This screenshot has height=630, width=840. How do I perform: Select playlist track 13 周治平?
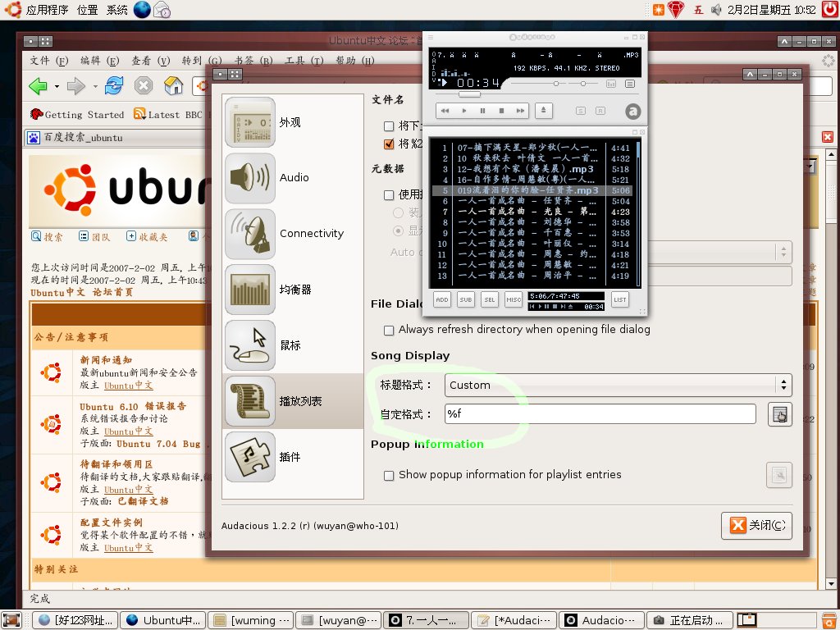(x=533, y=276)
